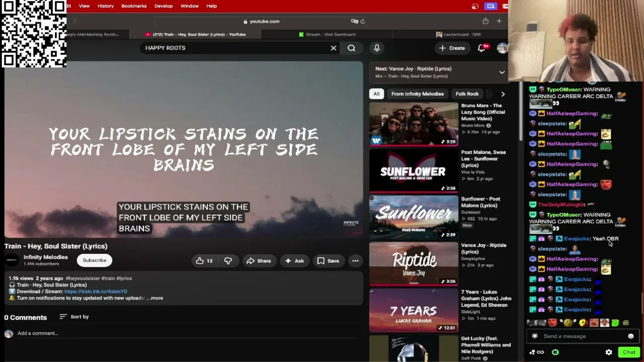The width and height of the screenshot is (644, 362).
Task: Open chat settings gear
Action: coord(609,352)
